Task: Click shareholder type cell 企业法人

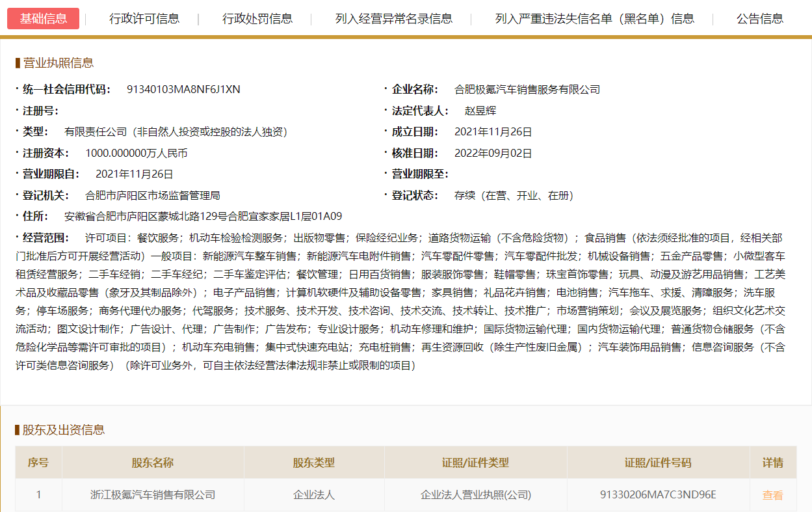Action: pyautogui.click(x=314, y=495)
